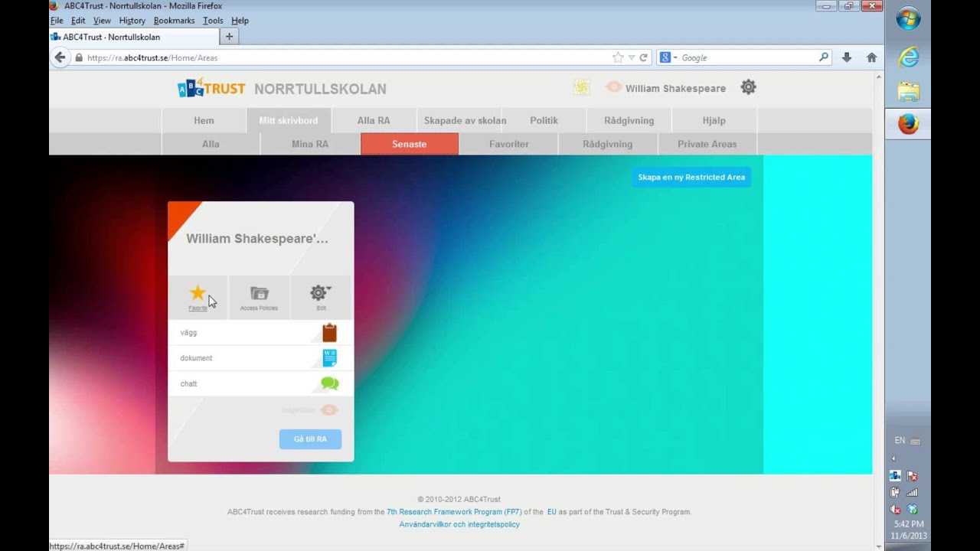
Task: Select the Senaste sub-tab
Action: click(410, 144)
